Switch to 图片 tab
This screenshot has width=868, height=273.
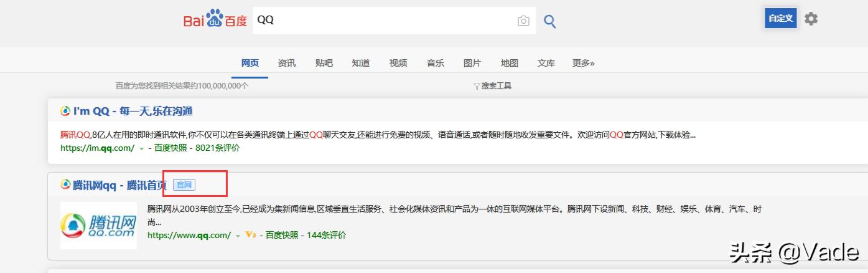click(x=472, y=63)
